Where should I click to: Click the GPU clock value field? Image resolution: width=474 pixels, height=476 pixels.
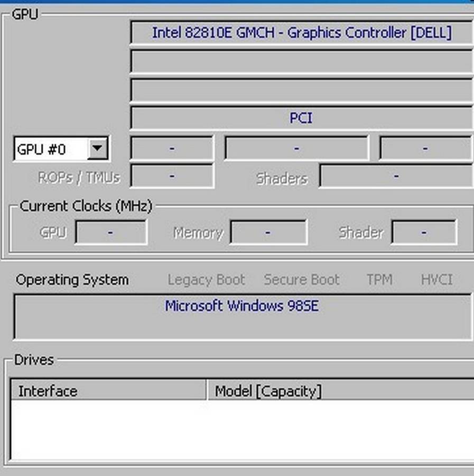[x=111, y=232]
